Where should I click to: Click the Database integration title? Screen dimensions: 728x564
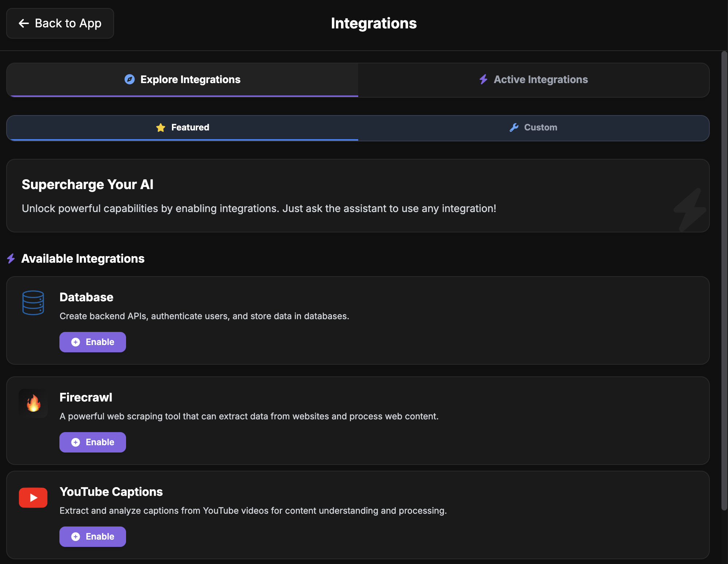(x=86, y=297)
